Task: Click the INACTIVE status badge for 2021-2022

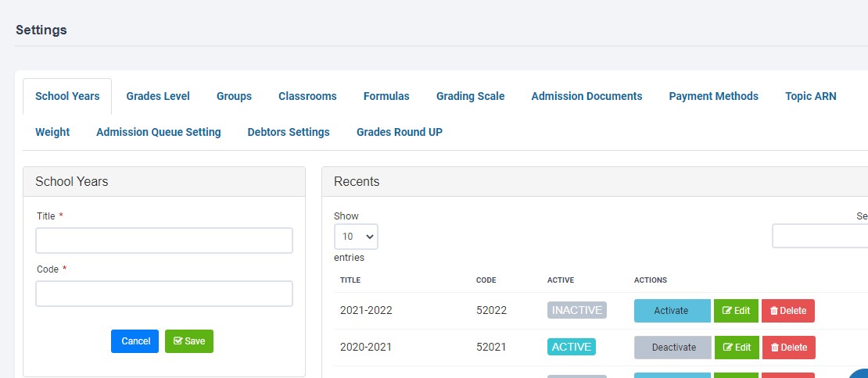Action: 577,310
